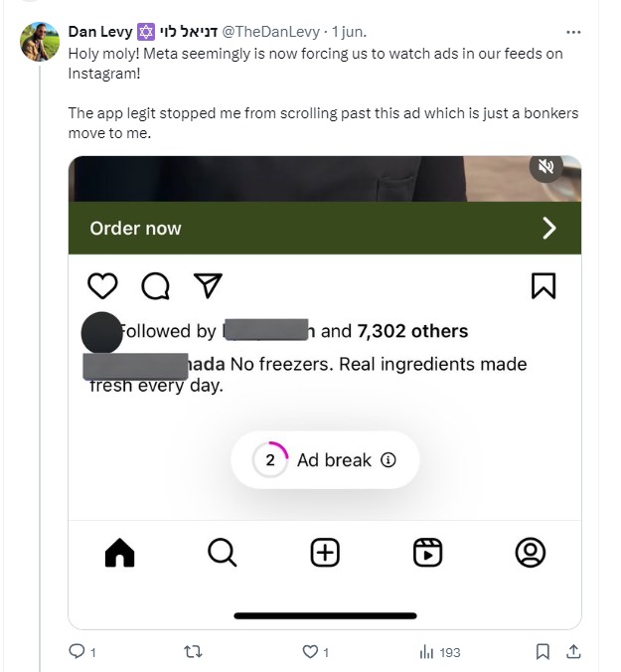Click the Ad break info icon

coord(388,460)
